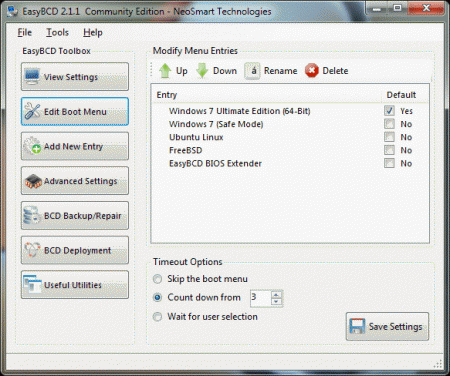Increase countdown with spinner up arrow
Screen dimensions: 450x376
point(276,295)
